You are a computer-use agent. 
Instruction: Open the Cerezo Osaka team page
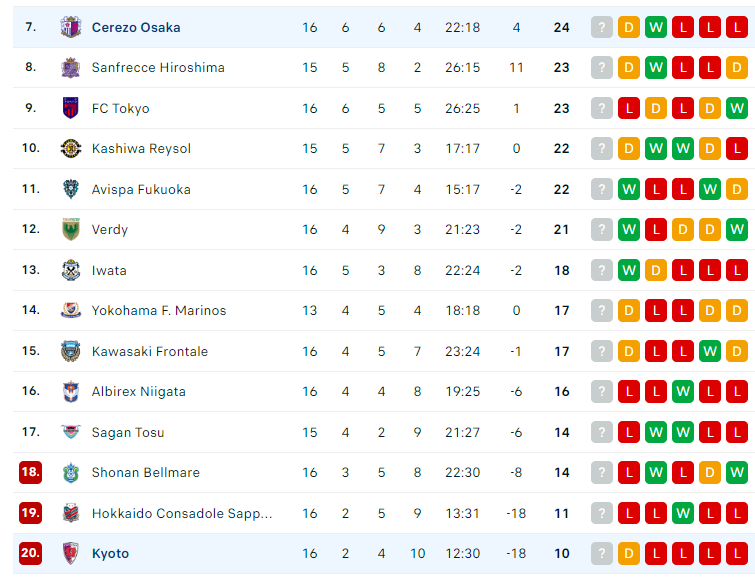tap(136, 27)
